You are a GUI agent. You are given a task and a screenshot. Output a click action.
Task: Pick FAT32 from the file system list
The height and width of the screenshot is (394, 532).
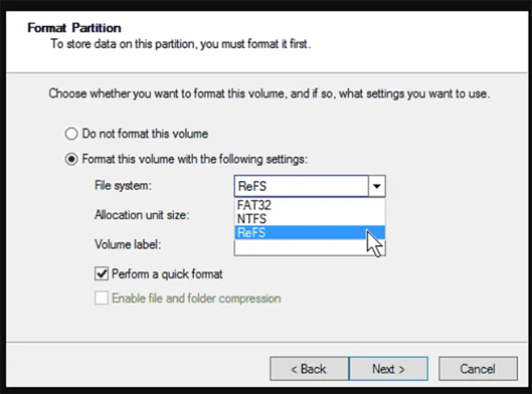tap(309, 205)
